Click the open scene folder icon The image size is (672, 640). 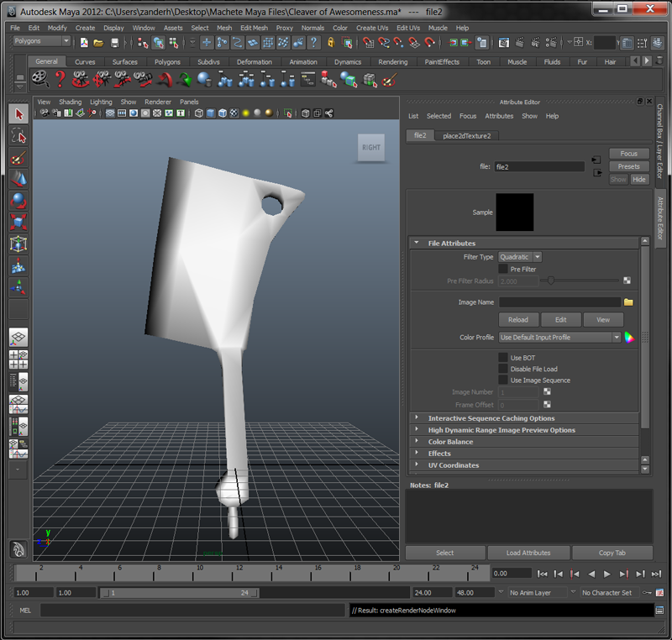(98, 42)
